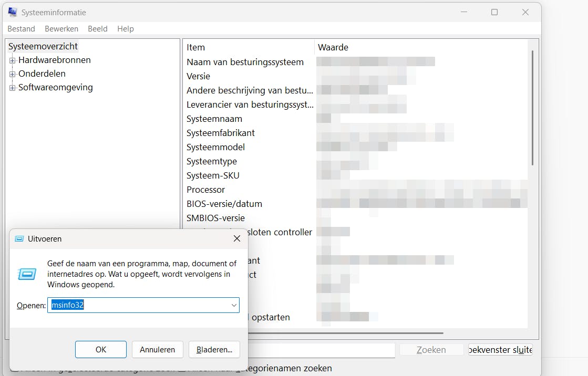
Task: Expand the Onderdelen tree node
Action: pos(12,74)
